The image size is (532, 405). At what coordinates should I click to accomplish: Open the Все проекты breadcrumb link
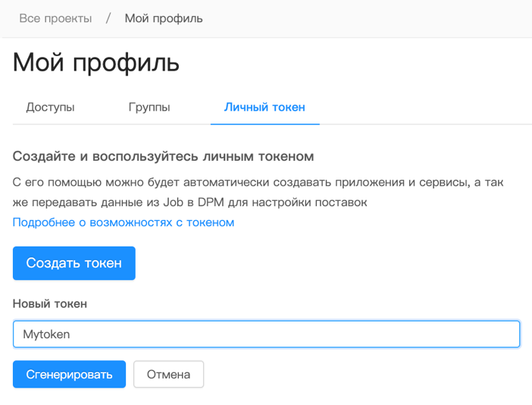pos(55,18)
